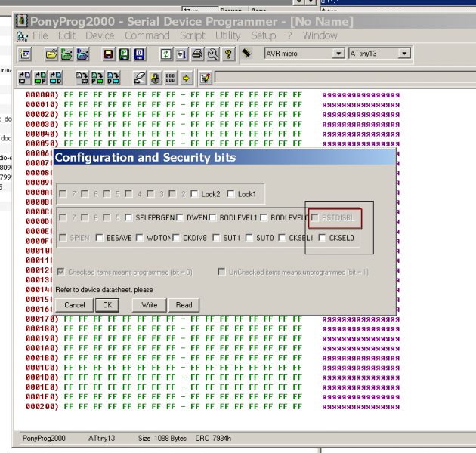Confirm the dialog with OK

pos(107,305)
